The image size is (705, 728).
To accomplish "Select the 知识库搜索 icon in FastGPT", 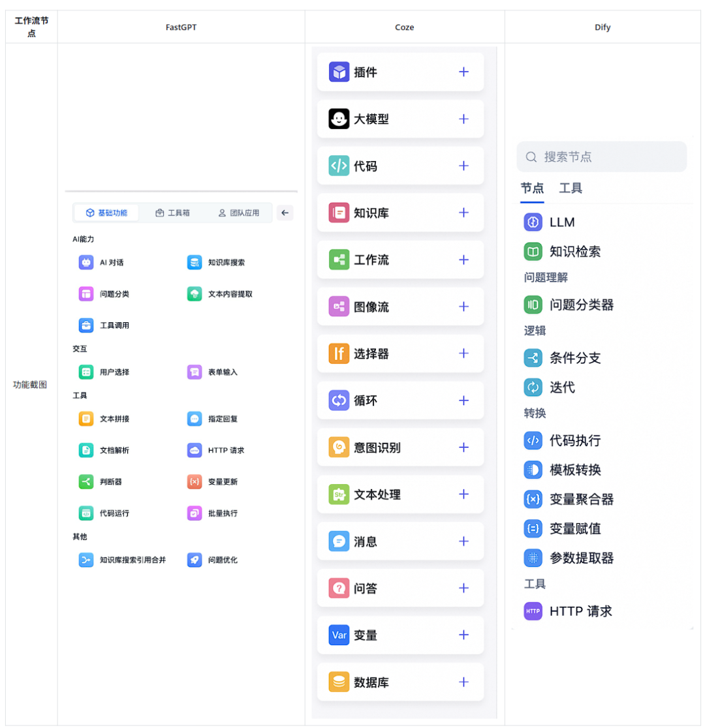I will [x=195, y=262].
